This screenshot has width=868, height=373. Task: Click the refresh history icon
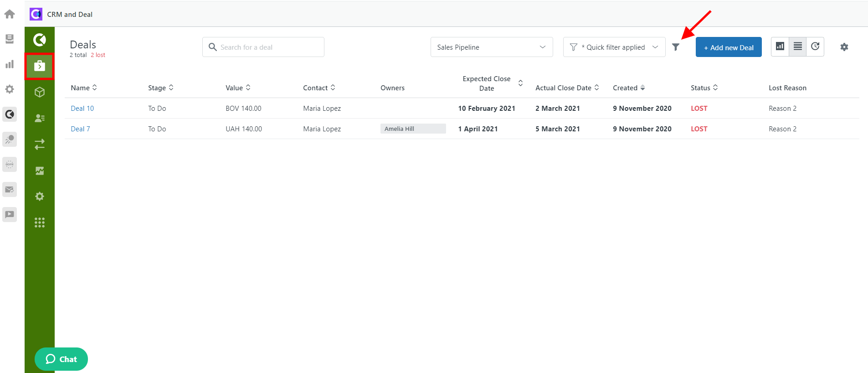[x=815, y=47]
